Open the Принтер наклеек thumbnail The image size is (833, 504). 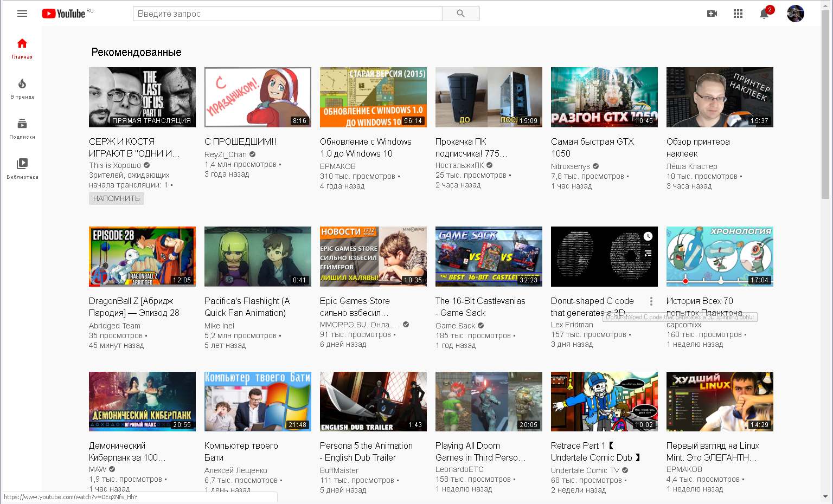(x=720, y=97)
